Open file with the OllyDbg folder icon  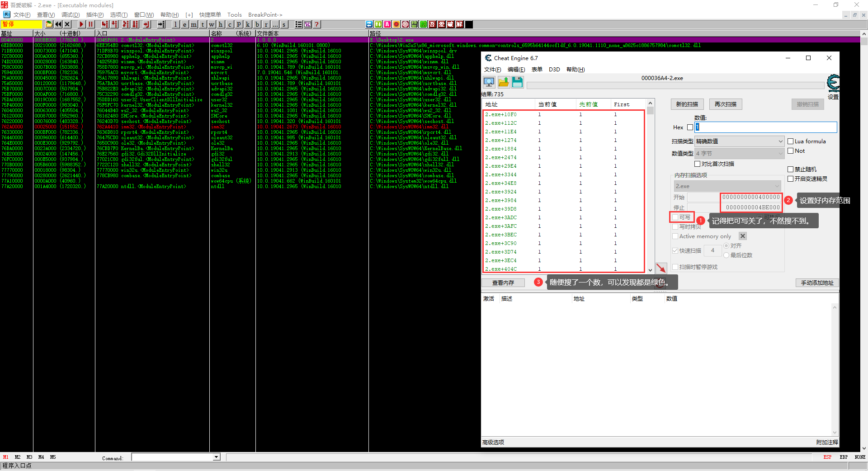point(49,24)
